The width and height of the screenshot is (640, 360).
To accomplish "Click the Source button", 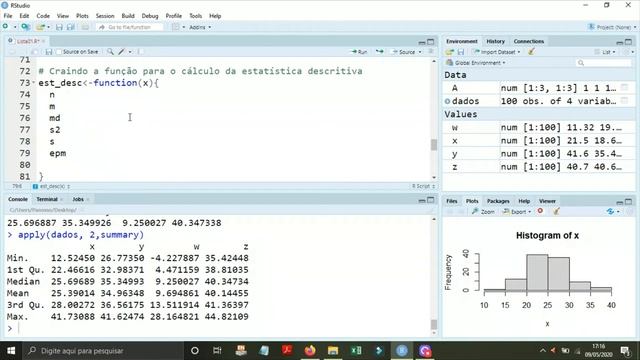I will click(403, 52).
